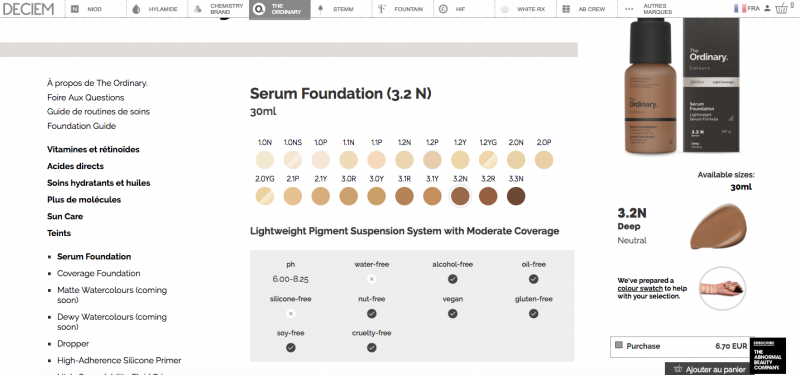Select shade swatch 2.0P
Image resolution: width=800 pixels, height=375 pixels.
coord(544,160)
